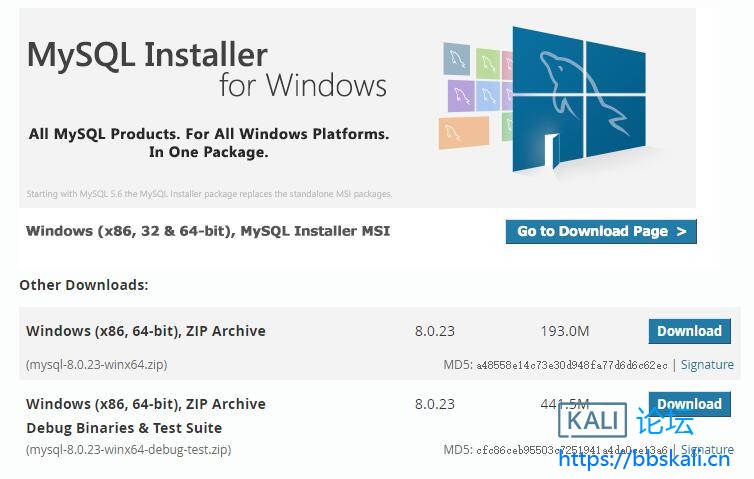The height and width of the screenshot is (479, 754).
Task: Click the Other Downloads heading
Action: pyautogui.click(x=84, y=285)
